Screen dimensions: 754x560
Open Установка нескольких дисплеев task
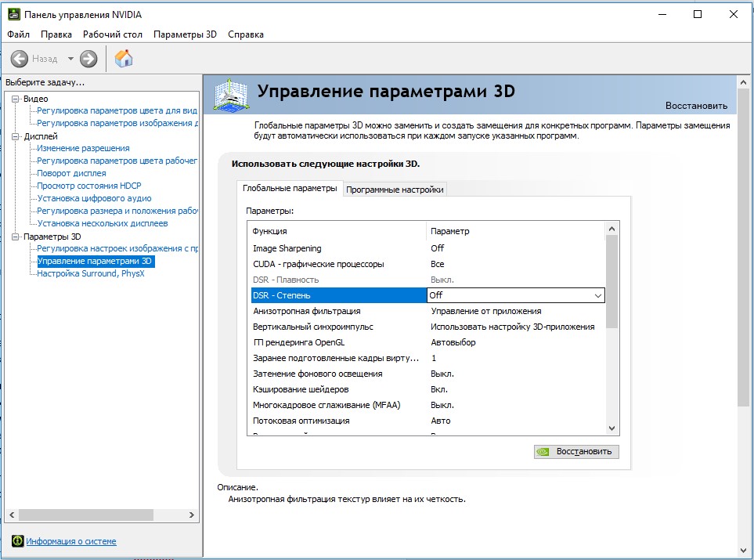coord(103,223)
